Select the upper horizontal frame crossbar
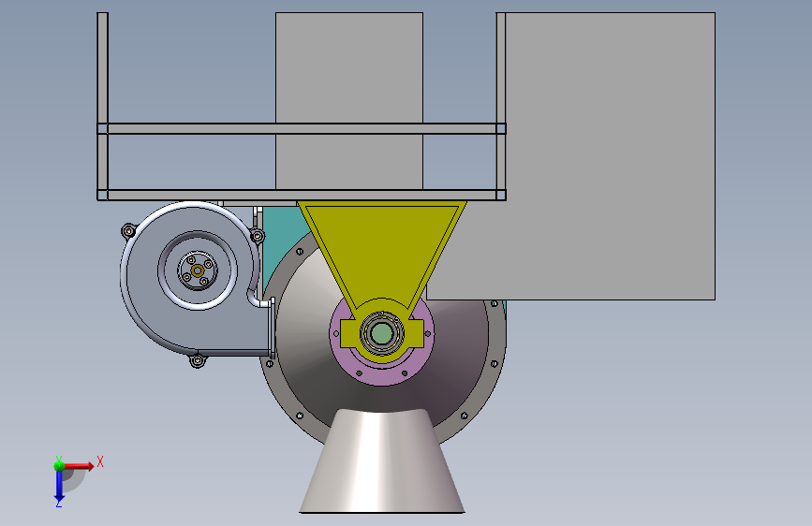Screen dimensions: 812x526 coord(302,128)
